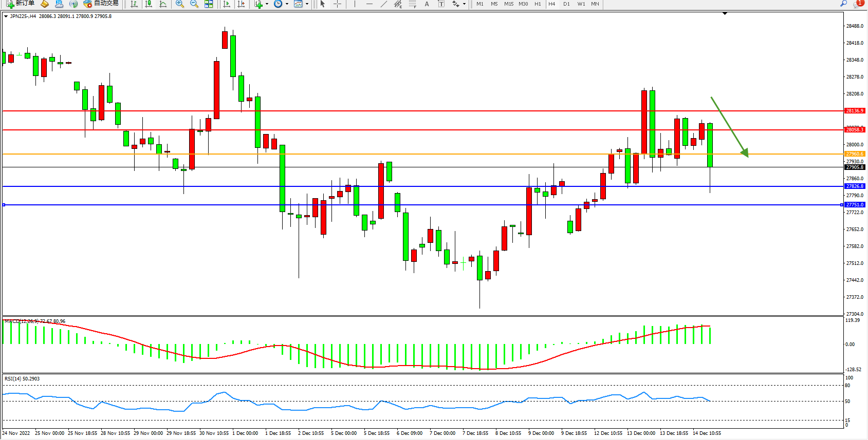Select the orange horizontal line at 27960.6
The image size is (868, 440).
(411, 154)
